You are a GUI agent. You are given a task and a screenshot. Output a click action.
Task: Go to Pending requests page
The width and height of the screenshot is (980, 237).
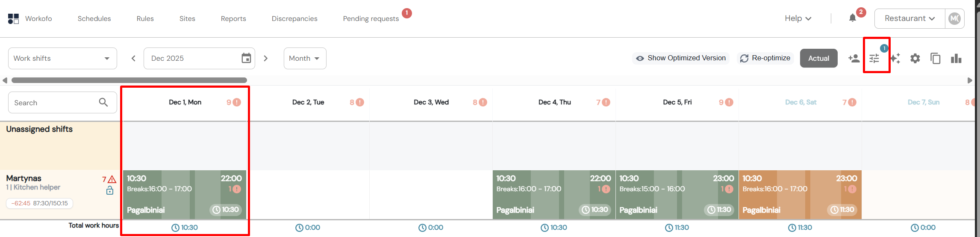coord(371,18)
